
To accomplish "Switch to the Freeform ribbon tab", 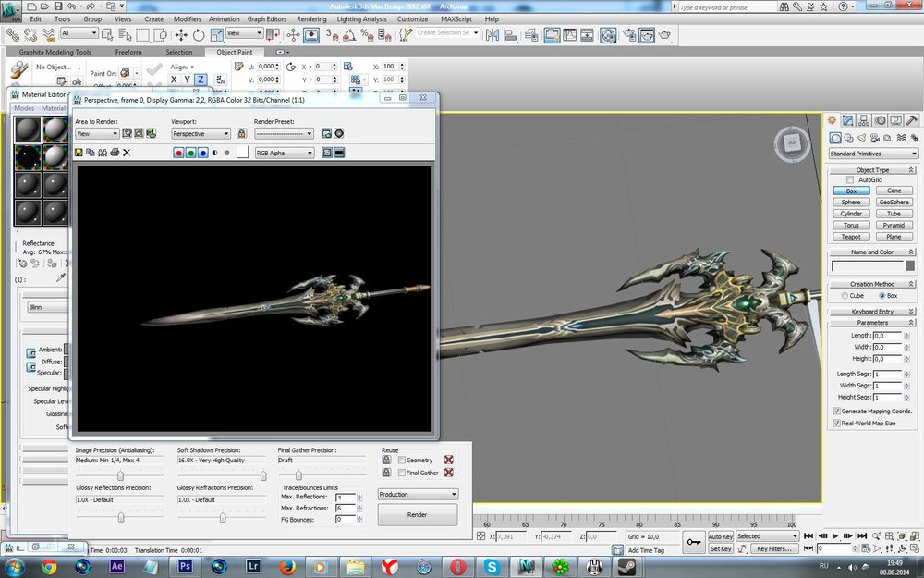I will tap(128, 53).
